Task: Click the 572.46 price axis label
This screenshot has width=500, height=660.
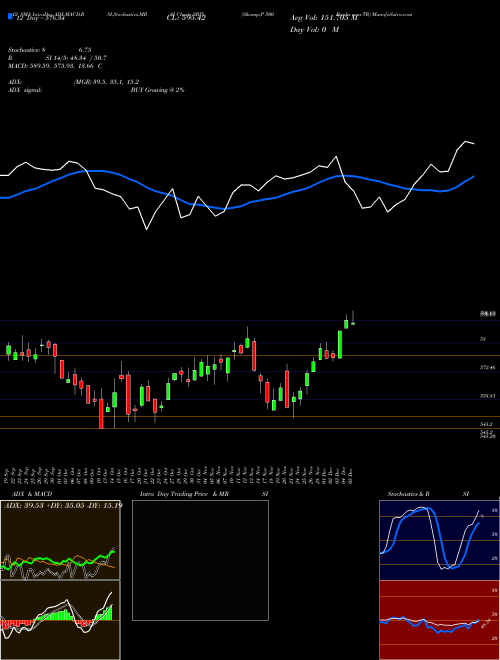Action: [489, 368]
